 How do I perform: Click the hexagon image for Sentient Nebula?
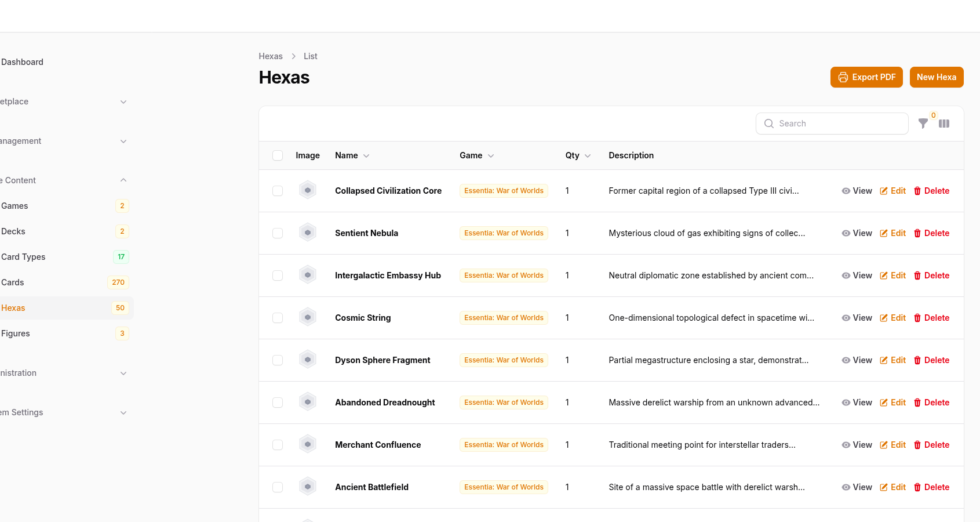(x=308, y=233)
